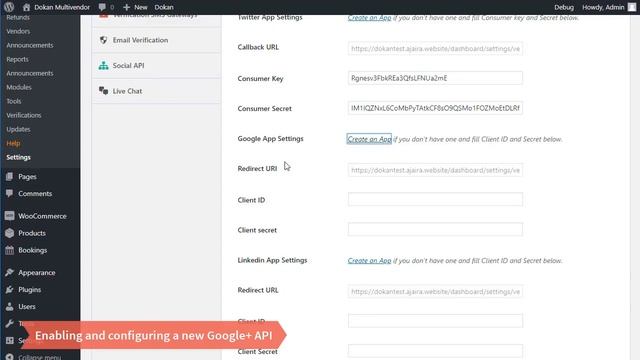Viewport: 640px width, 360px height.
Task: Go to the Users admin menu
Action: click(x=27, y=307)
